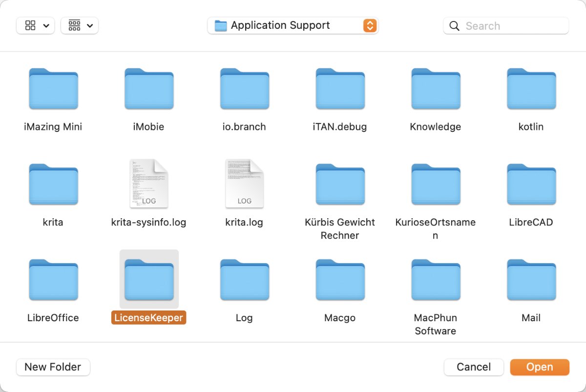
Task: Open the group-by arrangement dropdown
Action: click(80, 26)
